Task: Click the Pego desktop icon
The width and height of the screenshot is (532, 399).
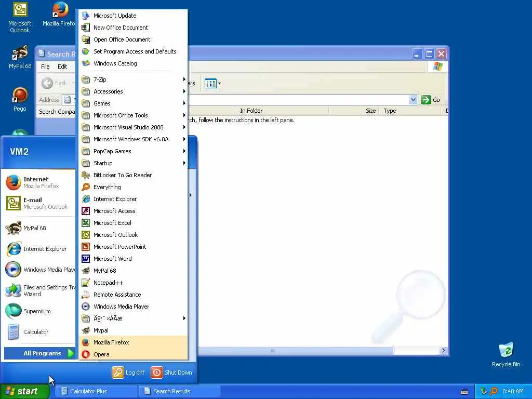Action: click(20, 99)
